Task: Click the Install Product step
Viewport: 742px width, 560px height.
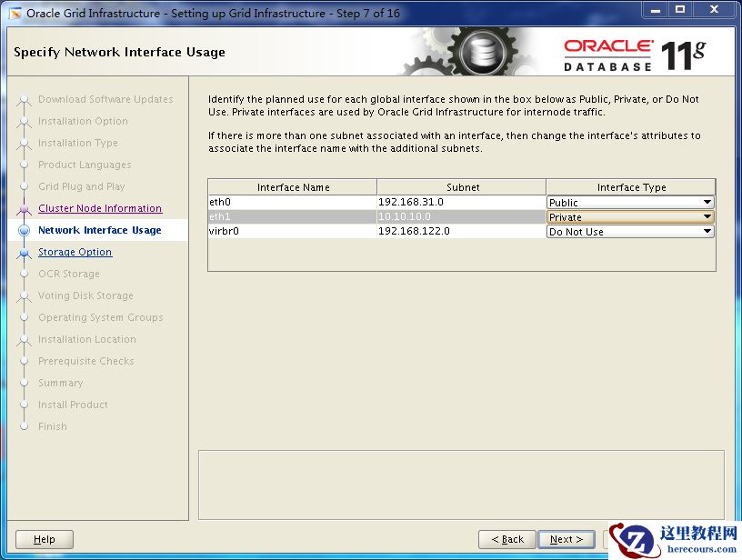Action: point(73,405)
